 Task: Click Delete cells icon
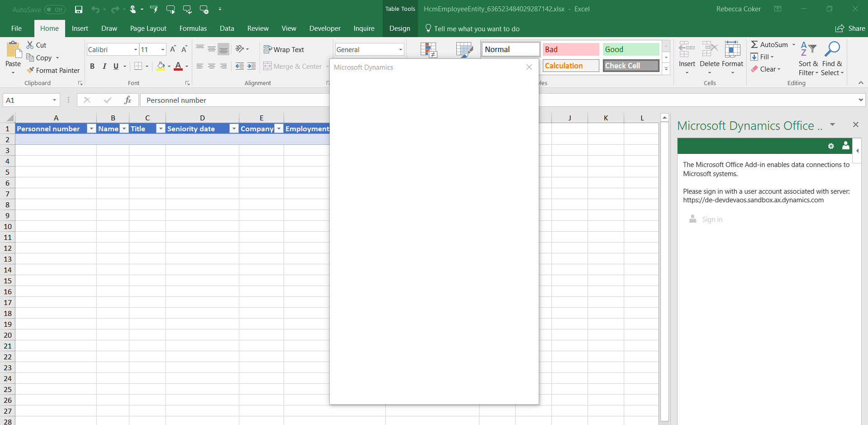pos(710,49)
